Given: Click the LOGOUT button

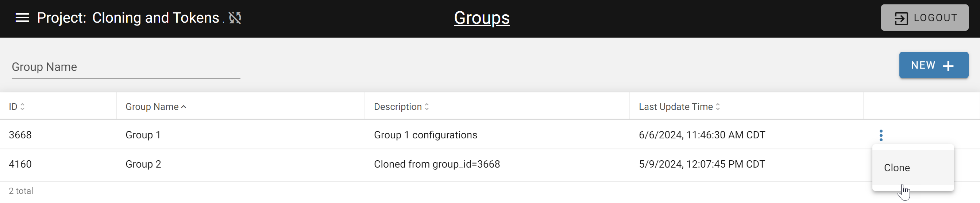Looking at the screenshot, I should (925, 18).
